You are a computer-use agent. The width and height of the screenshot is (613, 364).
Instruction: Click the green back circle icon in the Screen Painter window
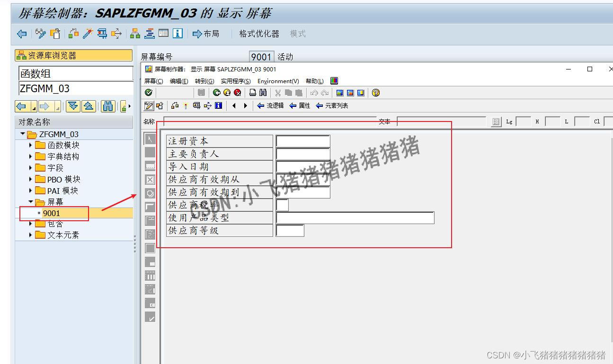pyautogui.click(x=217, y=93)
